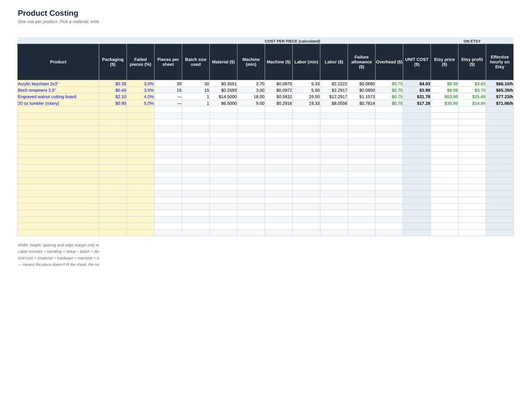
Task: Click the 'UNIT COST ($)' column header
Action: coord(417,62)
